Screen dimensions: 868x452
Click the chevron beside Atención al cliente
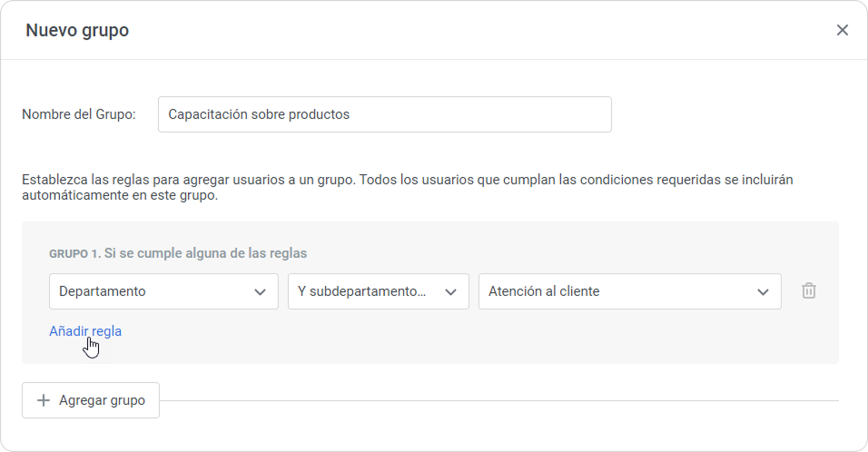pos(763,291)
